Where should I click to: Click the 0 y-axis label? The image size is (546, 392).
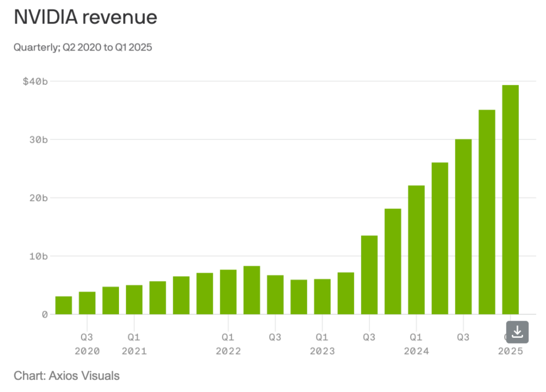[x=45, y=314]
